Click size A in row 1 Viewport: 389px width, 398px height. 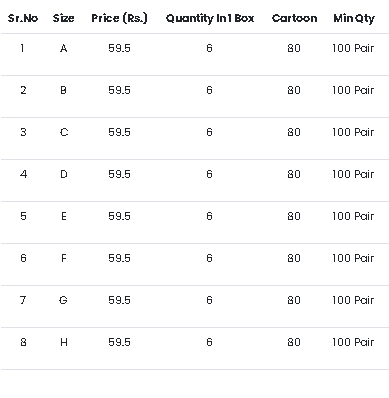pos(64,48)
